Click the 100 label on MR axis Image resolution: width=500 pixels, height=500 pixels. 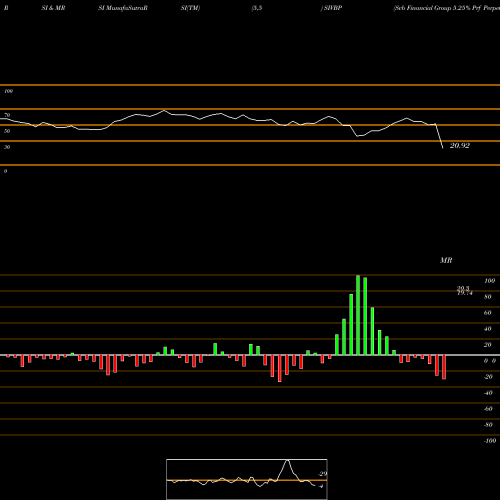[x=489, y=281]
